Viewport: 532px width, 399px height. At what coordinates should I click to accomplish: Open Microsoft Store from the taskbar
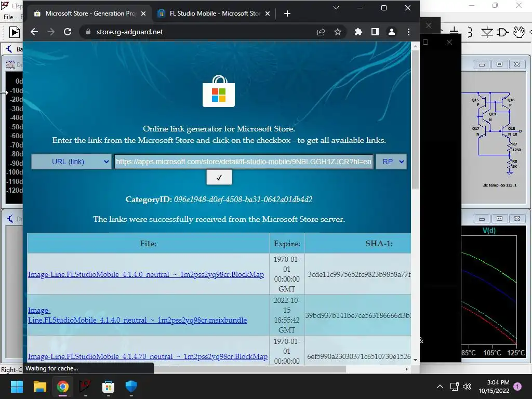point(108,387)
